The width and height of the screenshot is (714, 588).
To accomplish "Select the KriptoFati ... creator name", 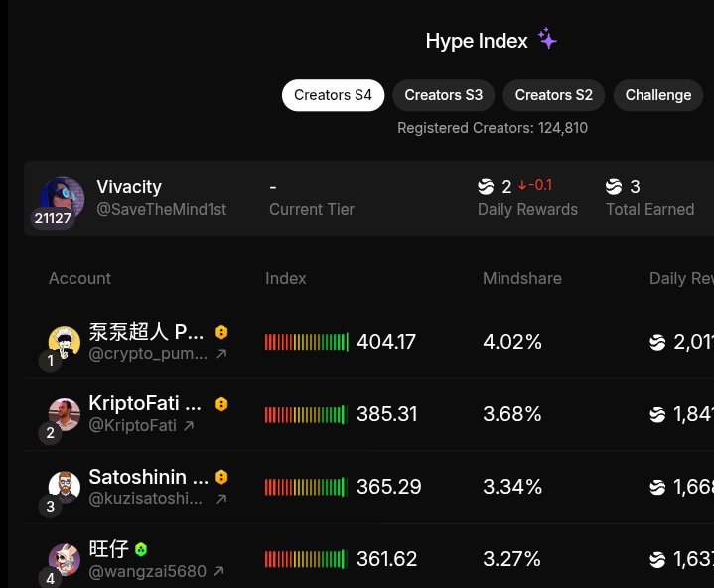I will [145, 403].
